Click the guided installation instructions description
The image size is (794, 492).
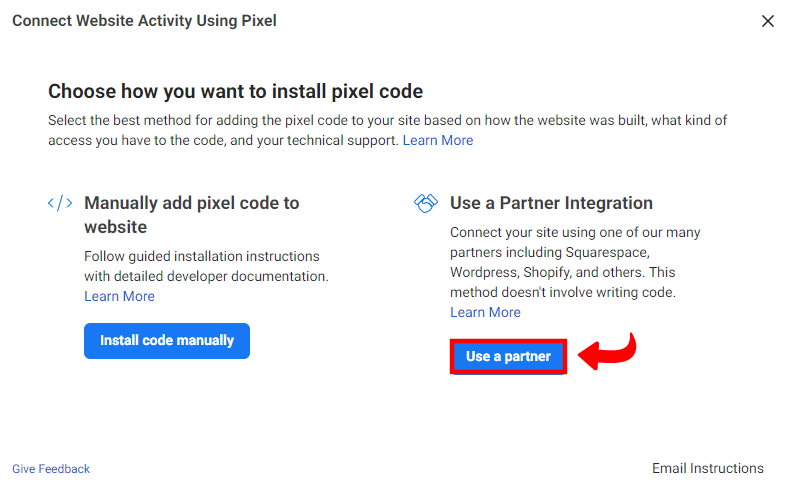pyautogui.click(x=201, y=256)
